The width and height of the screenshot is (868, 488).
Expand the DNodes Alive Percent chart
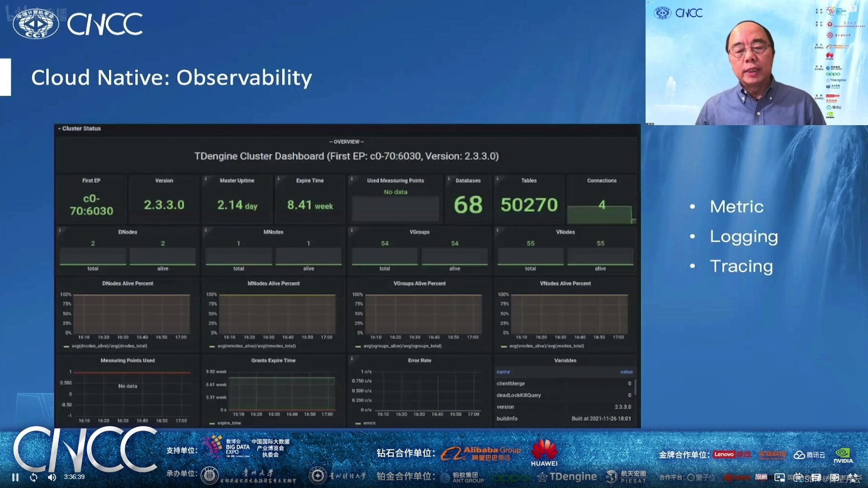[127, 283]
